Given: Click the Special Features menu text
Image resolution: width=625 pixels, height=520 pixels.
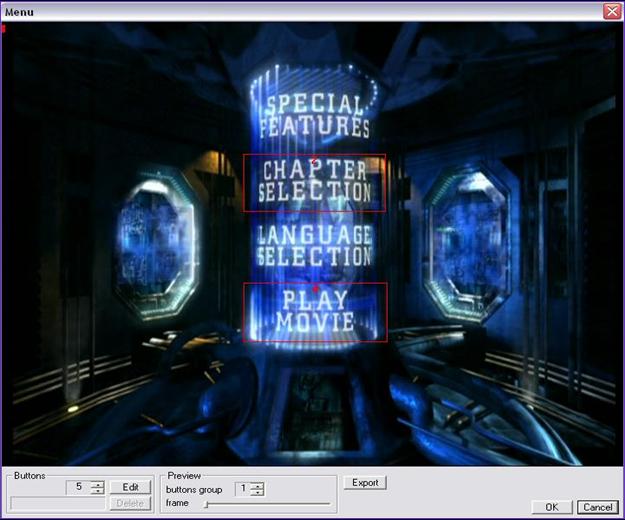Looking at the screenshot, I should [x=316, y=116].
